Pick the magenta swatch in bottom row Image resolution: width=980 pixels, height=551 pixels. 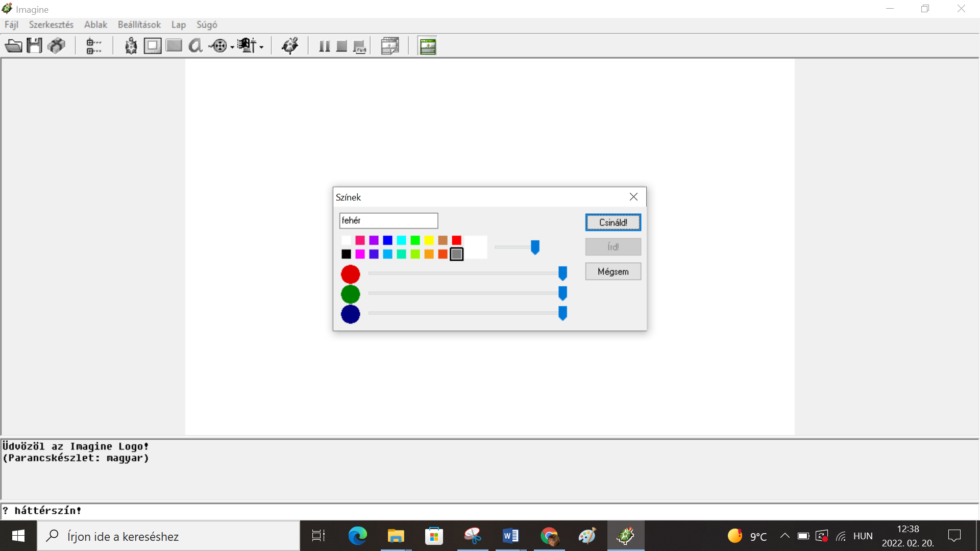360,254
